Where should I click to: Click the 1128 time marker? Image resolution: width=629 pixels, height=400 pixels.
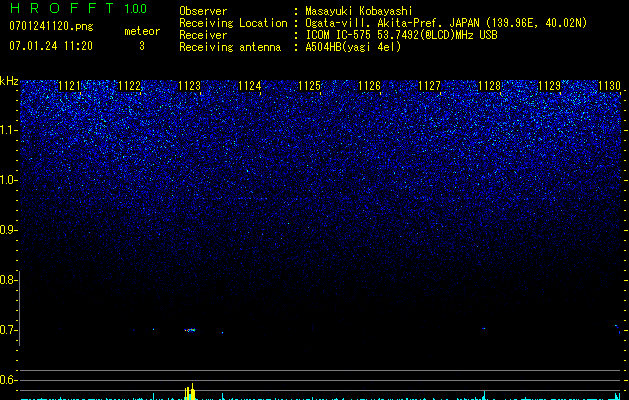pyautogui.click(x=490, y=86)
